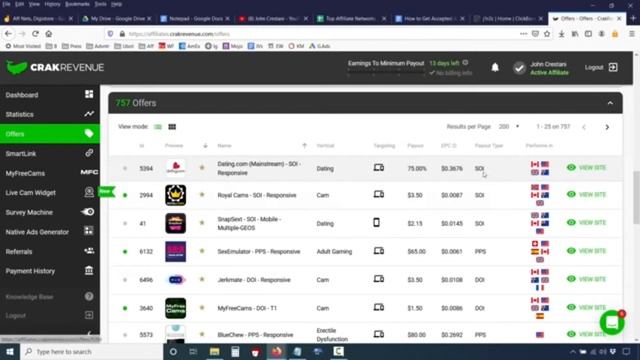The height and width of the screenshot is (360, 640).
Task: Click the Windows taskbar search box
Action: 91,352
